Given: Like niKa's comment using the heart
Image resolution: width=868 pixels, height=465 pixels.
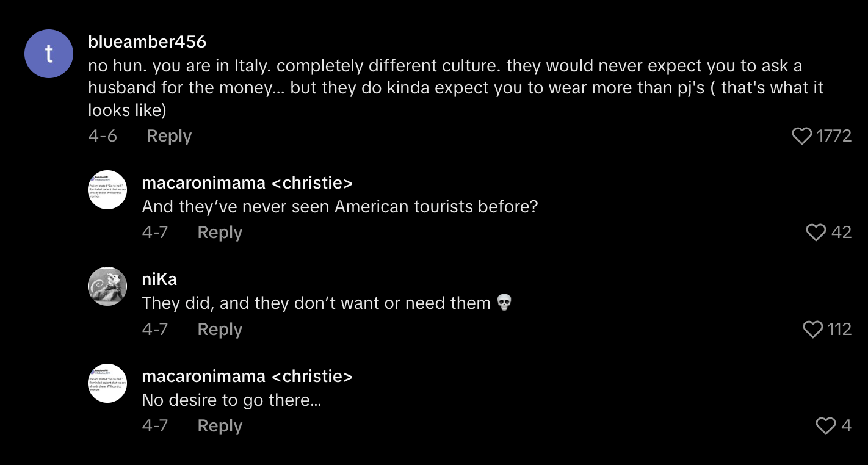Looking at the screenshot, I should point(813,330).
